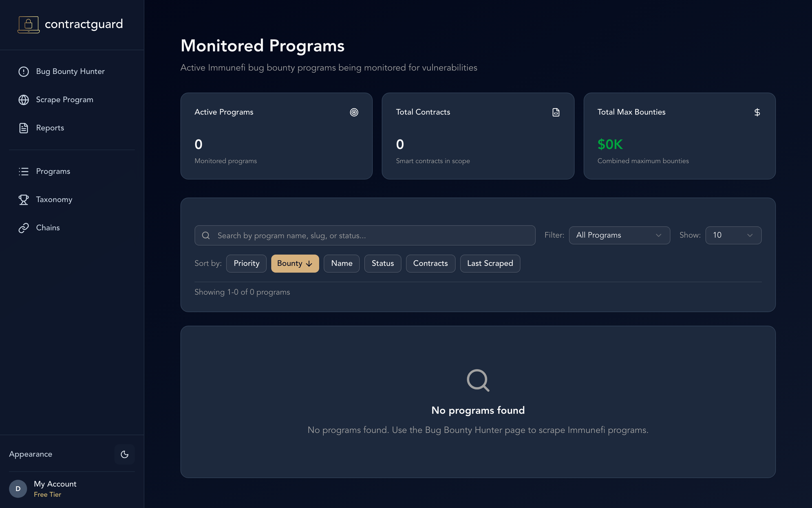The image size is (812, 508).
Task: Click the target icon in Active Programs card
Action: 354,112
